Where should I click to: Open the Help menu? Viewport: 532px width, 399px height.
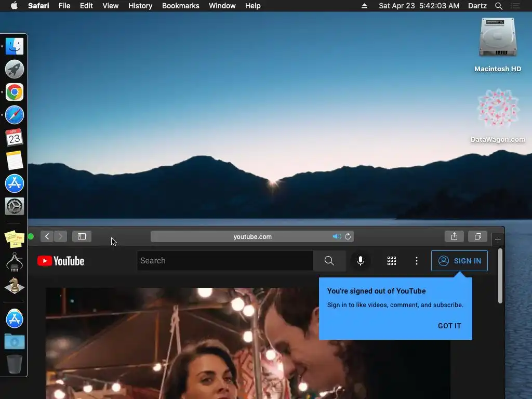point(253,6)
